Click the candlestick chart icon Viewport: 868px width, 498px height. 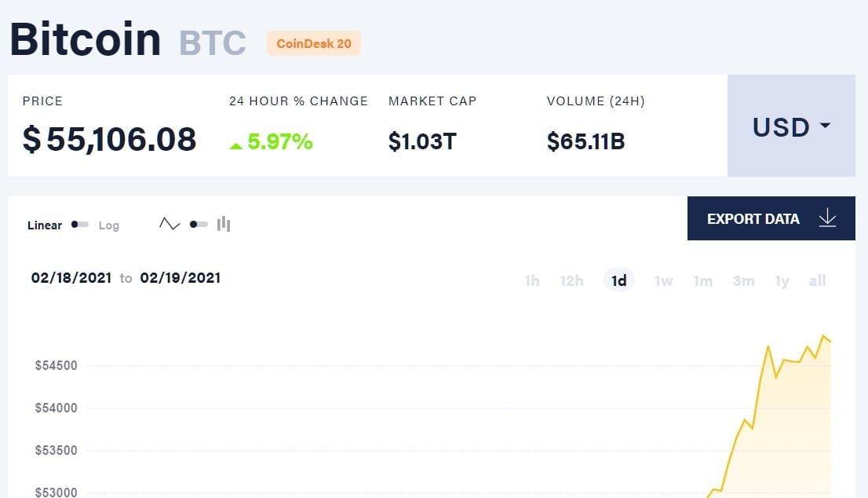click(x=224, y=224)
